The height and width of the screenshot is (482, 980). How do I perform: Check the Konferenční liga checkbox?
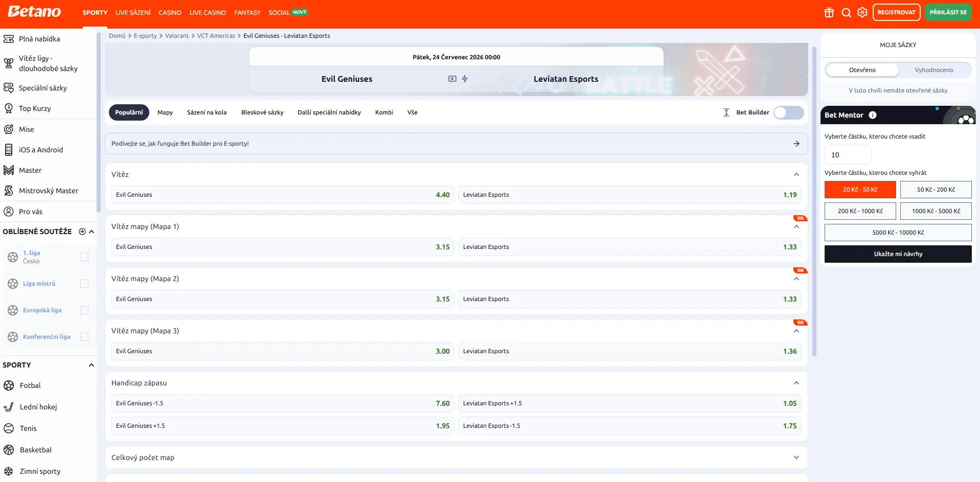[x=84, y=337]
